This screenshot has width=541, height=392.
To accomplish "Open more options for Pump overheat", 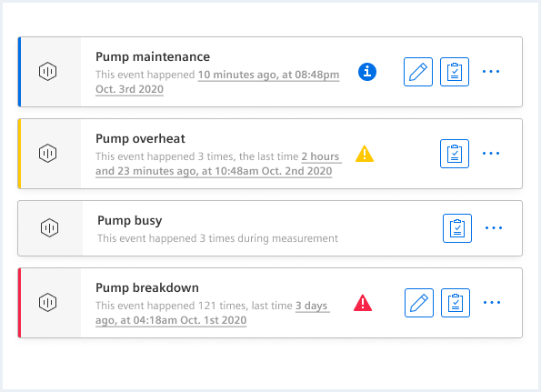I will (491, 153).
